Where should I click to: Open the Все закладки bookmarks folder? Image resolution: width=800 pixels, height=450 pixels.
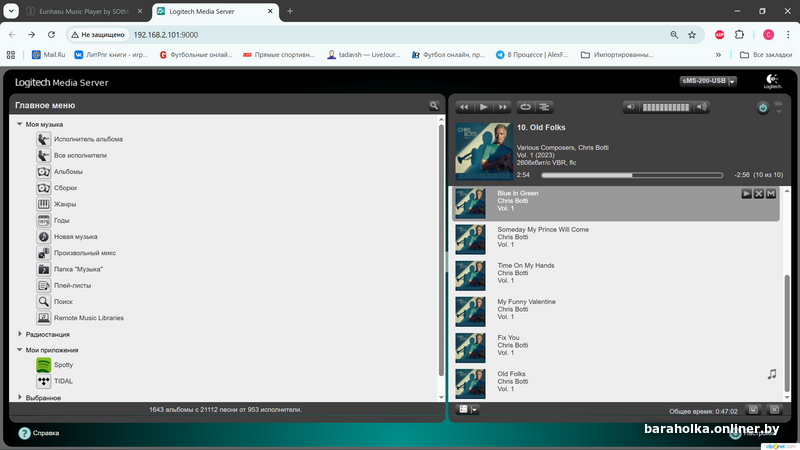(x=766, y=55)
